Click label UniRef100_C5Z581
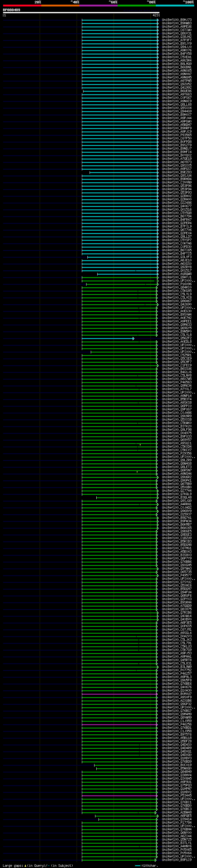This screenshot has height=868, width=197. pos(176,355)
